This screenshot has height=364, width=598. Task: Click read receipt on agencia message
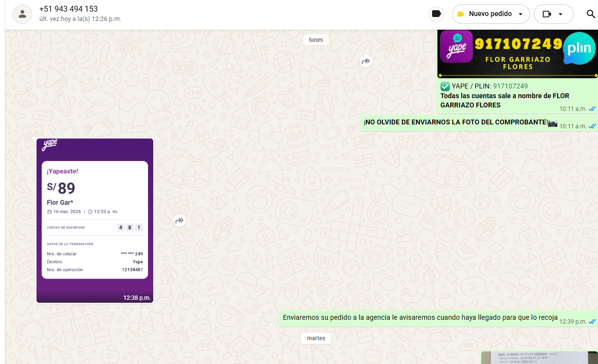pyautogui.click(x=592, y=322)
